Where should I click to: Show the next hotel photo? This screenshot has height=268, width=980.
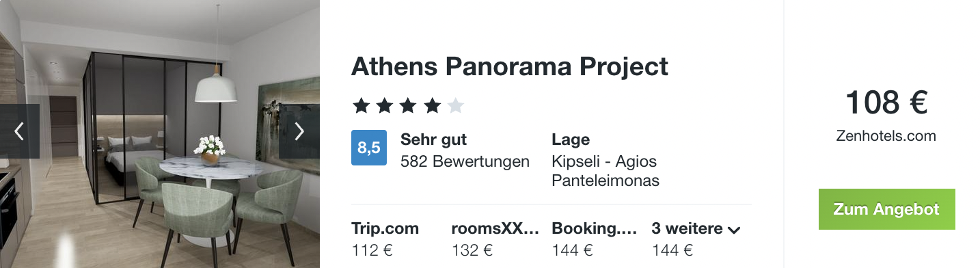[299, 131]
